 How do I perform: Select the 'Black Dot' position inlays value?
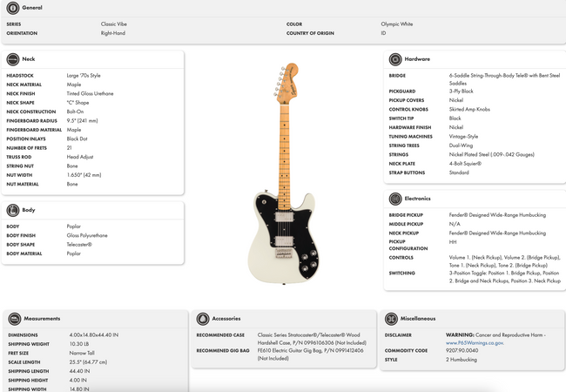tap(77, 139)
